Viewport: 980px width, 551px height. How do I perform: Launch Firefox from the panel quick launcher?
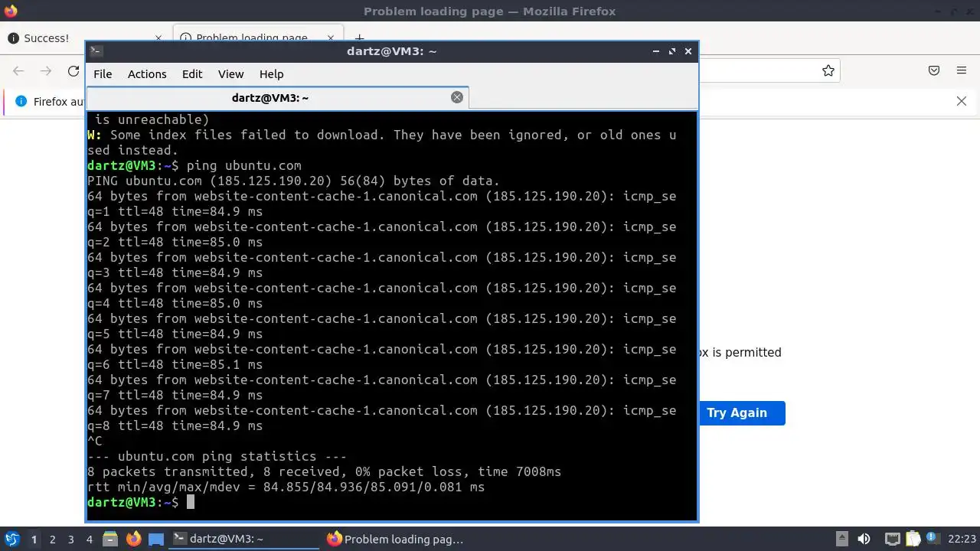(133, 539)
